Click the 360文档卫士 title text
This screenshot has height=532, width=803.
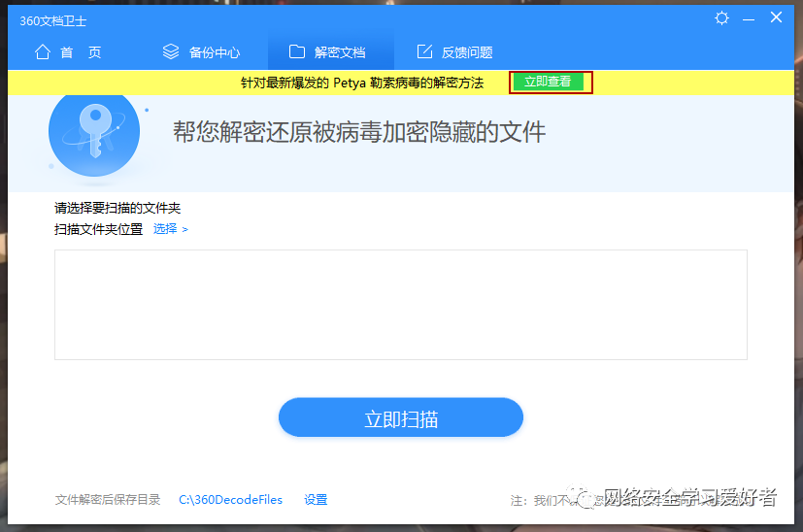tap(52, 21)
